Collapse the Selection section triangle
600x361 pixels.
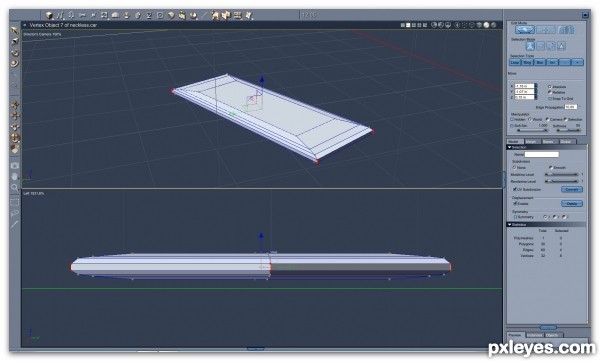pyautogui.click(x=509, y=147)
